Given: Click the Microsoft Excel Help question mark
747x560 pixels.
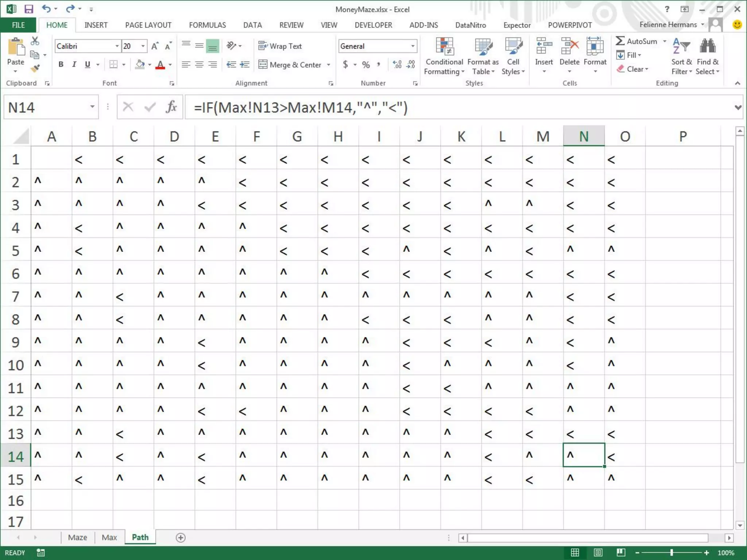Looking at the screenshot, I should pos(667,9).
